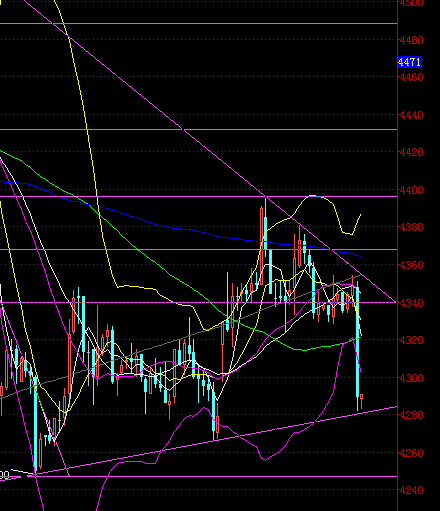Click the 4280 price axis label
This screenshot has width=440, height=511.
(x=412, y=415)
